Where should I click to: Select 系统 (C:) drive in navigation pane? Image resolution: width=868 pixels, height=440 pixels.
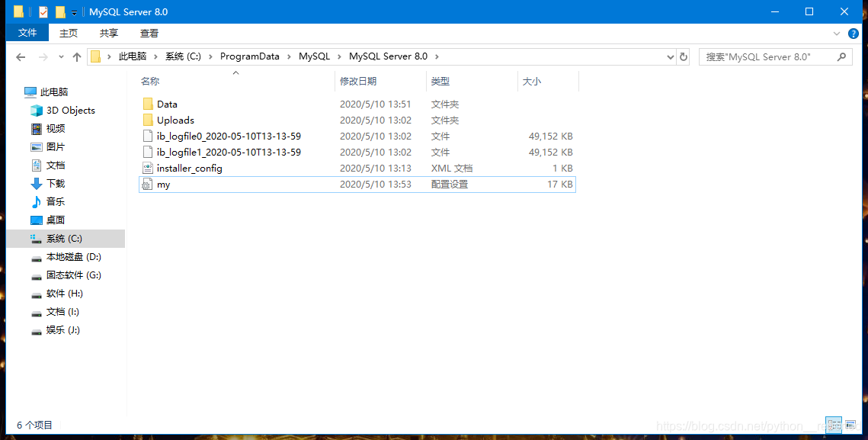pyautogui.click(x=64, y=238)
